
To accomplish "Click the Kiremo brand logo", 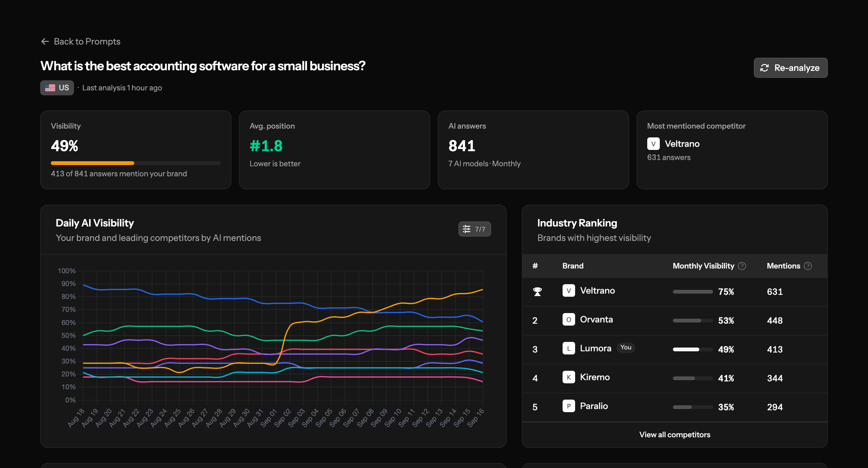I will click(569, 377).
